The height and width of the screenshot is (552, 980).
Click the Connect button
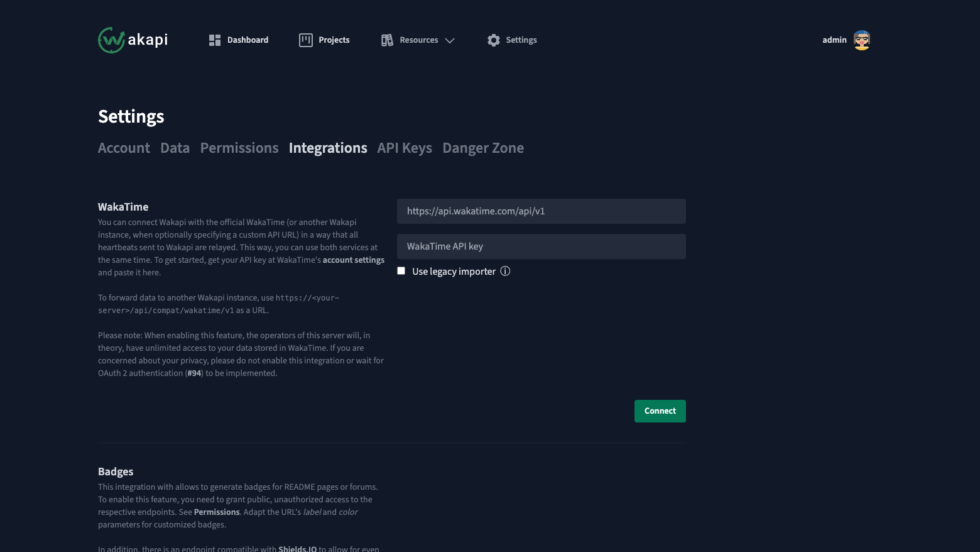click(660, 411)
